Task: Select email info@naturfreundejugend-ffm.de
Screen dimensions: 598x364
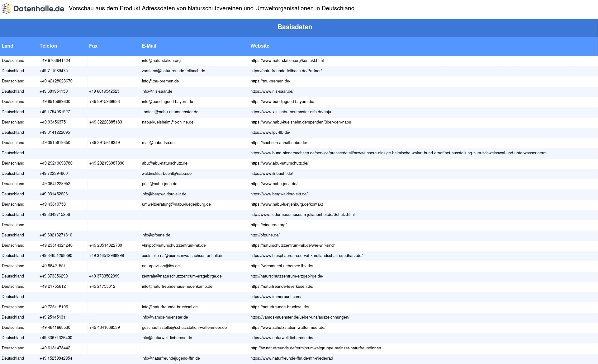Action: click(171, 358)
